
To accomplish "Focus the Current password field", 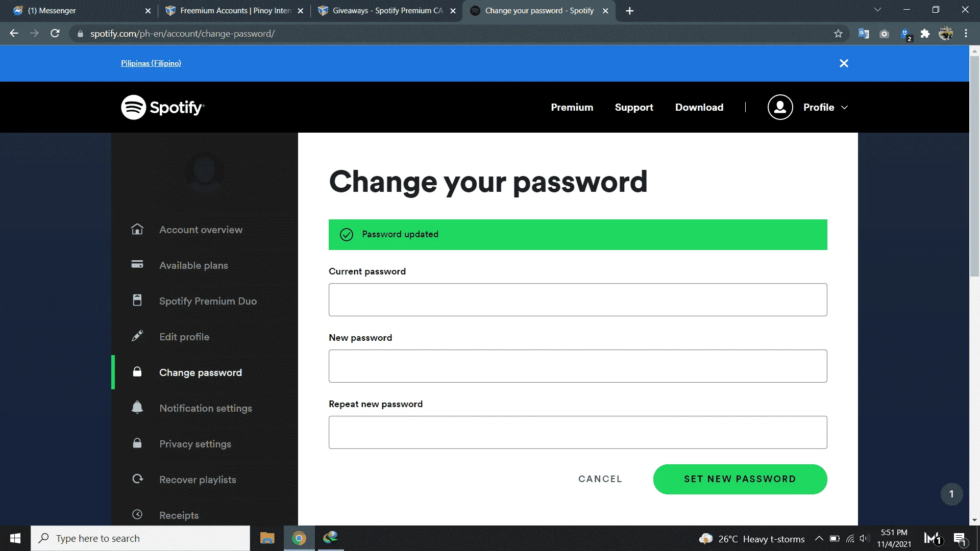I will coord(578,299).
